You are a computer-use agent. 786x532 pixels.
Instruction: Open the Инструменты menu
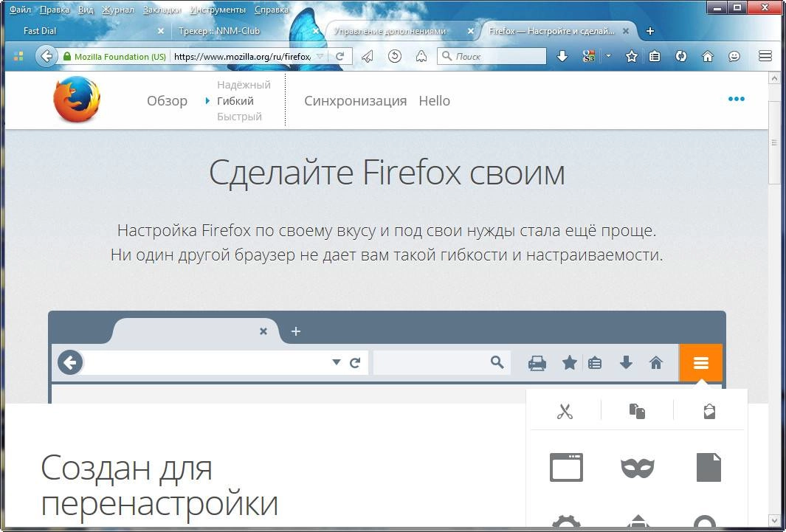tap(218, 10)
